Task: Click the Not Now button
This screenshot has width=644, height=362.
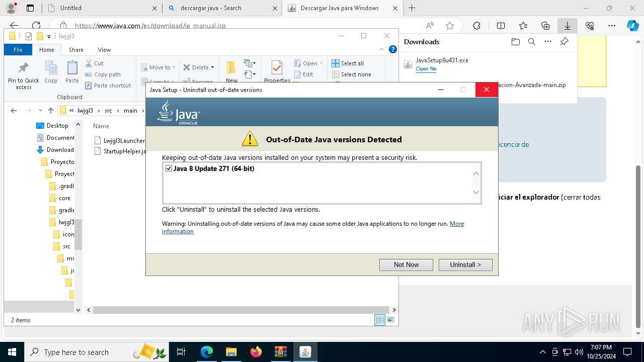Action: tap(406, 264)
